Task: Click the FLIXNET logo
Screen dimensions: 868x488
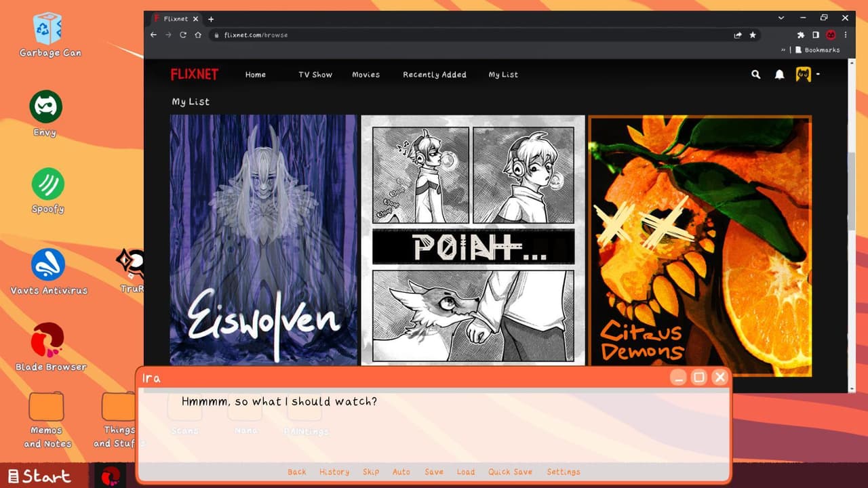Action: [193, 75]
